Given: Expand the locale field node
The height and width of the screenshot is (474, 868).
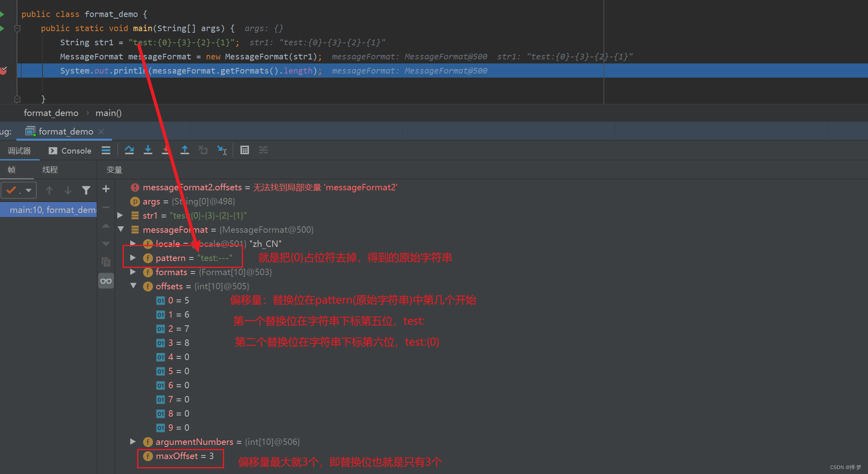Looking at the screenshot, I should coord(133,243).
